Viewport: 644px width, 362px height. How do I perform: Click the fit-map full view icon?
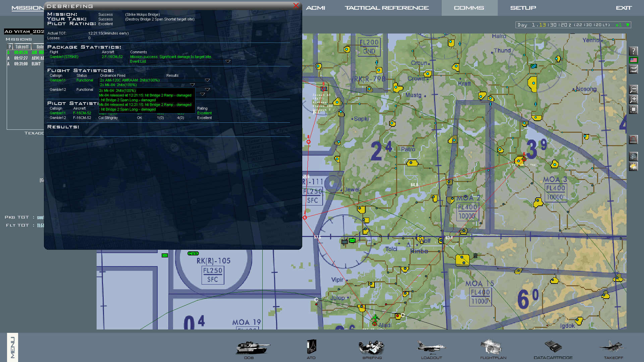(633, 109)
